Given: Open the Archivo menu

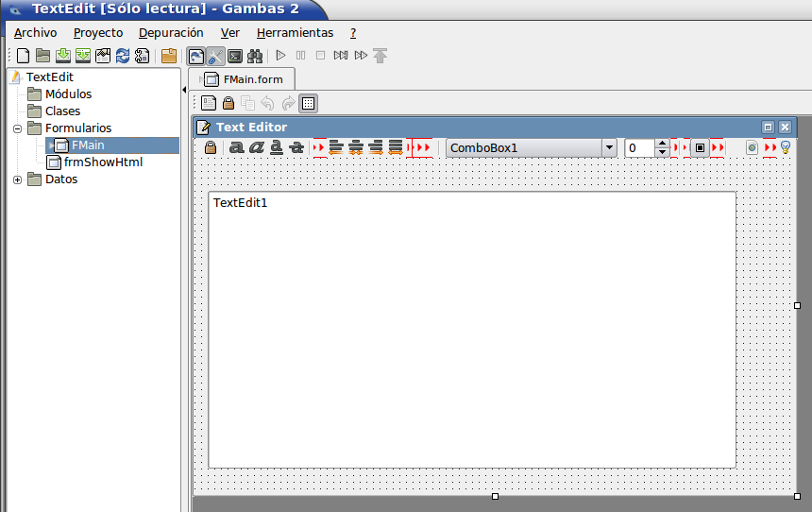Looking at the screenshot, I should 35,33.
